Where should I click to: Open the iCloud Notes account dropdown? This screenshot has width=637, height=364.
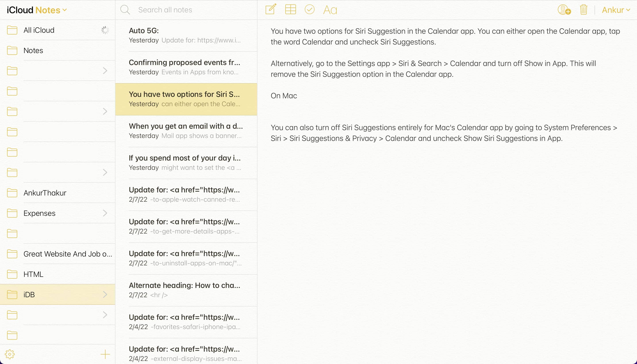pyautogui.click(x=36, y=10)
